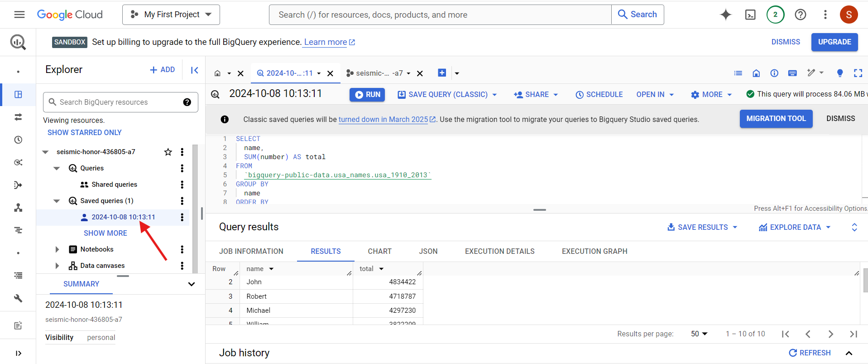Open actions menu for Saved queries
The width and height of the screenshot is (868, 364).
click(x=182, y=201)
